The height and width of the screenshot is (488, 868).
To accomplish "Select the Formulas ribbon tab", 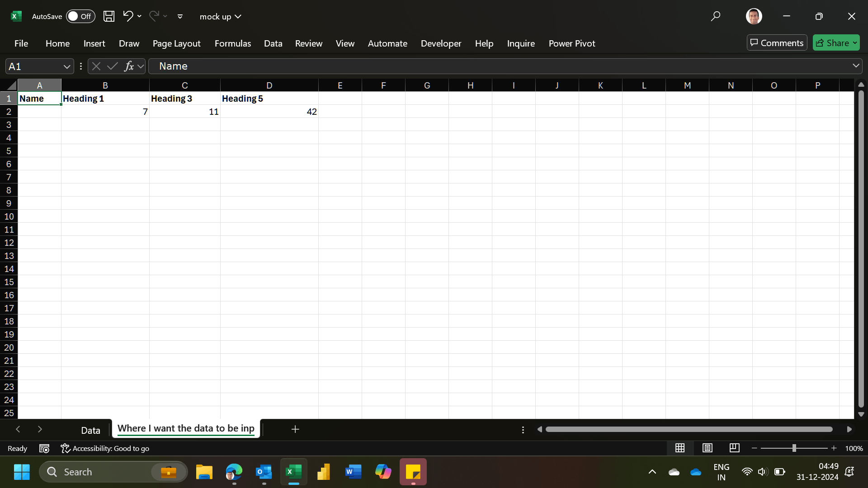I will coord(232,43).
